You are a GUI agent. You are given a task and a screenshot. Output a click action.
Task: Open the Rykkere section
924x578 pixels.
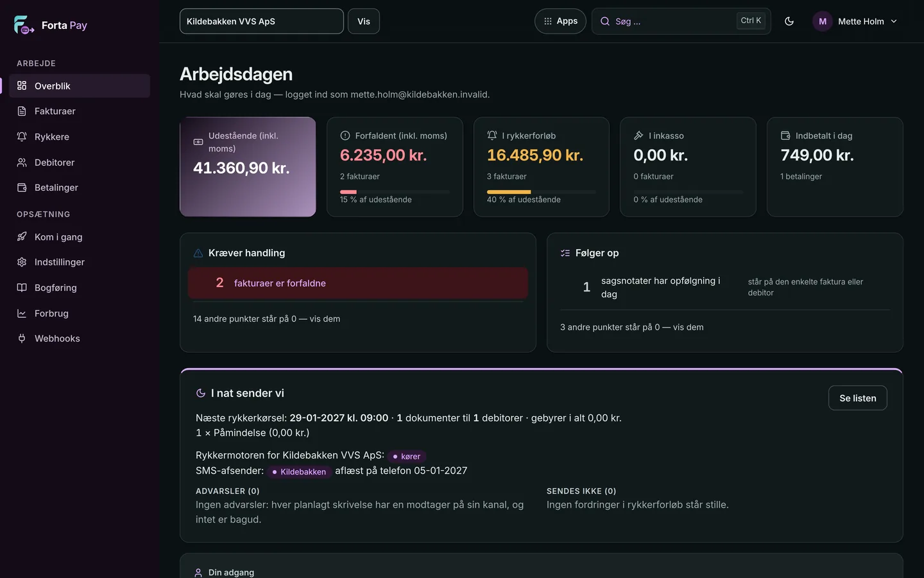(x=80, y=137)
